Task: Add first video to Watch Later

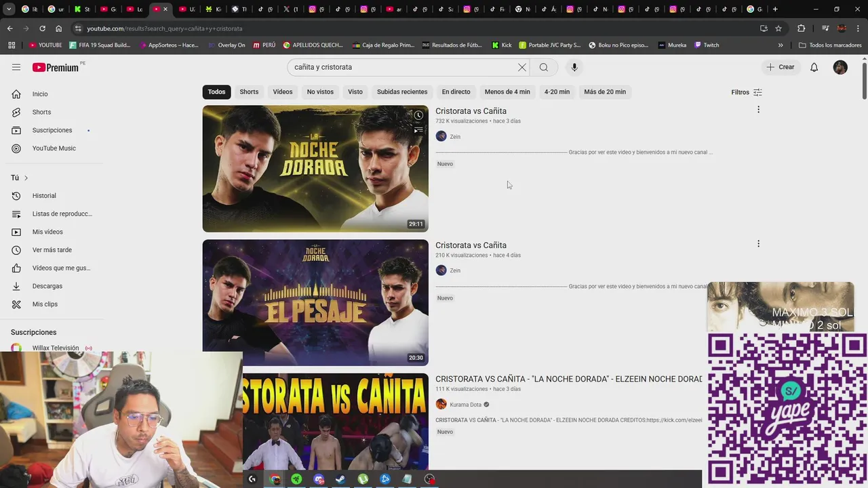Action: (418, 115)
